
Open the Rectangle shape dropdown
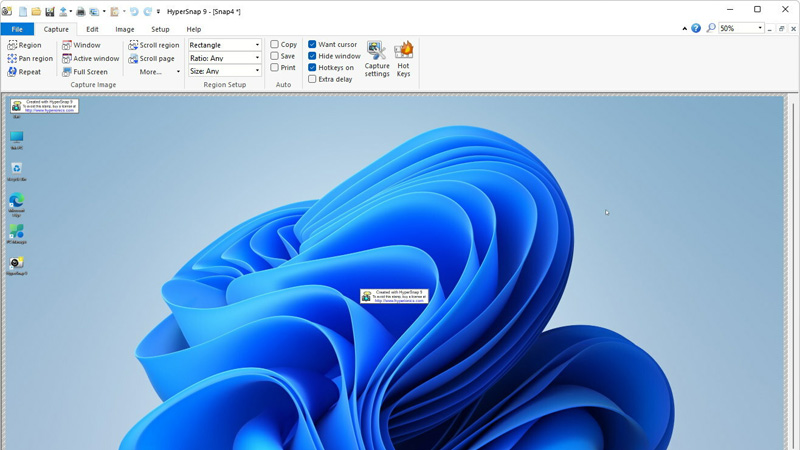point(225,45)
